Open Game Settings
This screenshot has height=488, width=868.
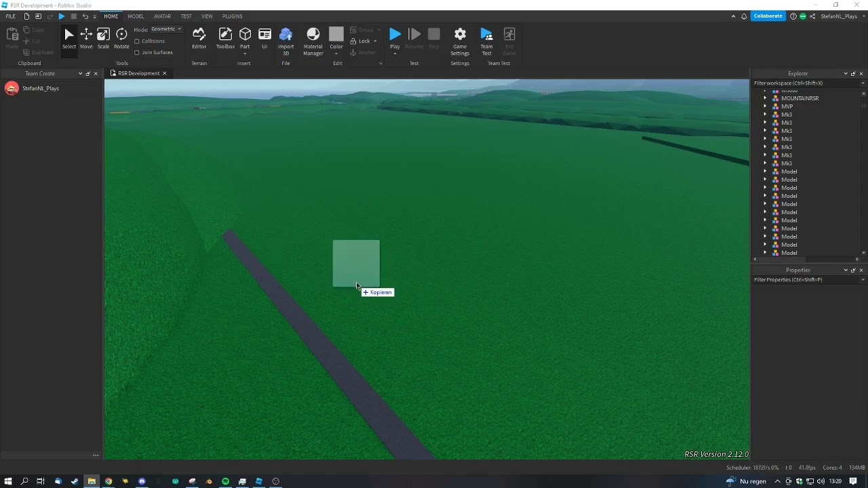point(460,41)
